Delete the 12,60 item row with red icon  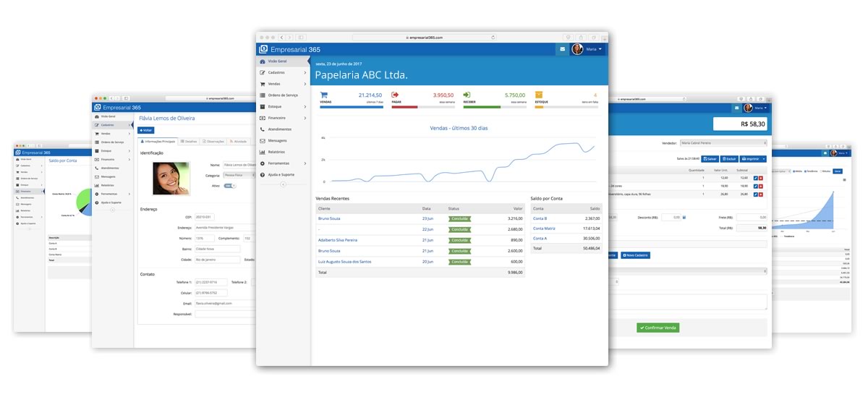tap(761, 177)
